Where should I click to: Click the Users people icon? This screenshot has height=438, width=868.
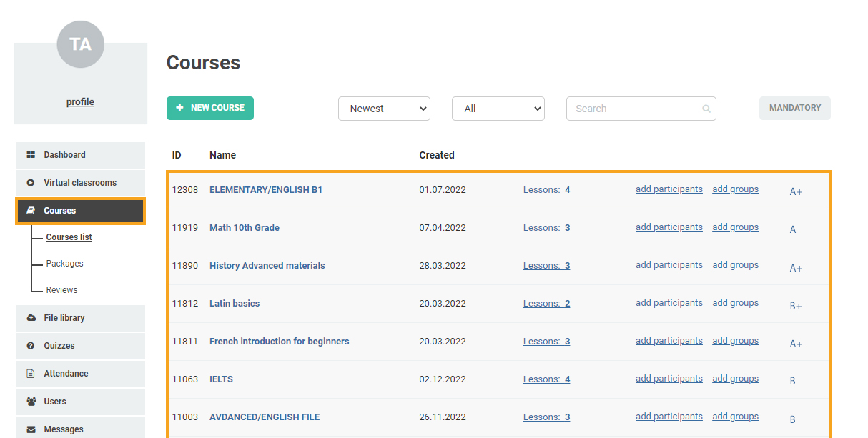pyautogui.click(x=31, y=402)
